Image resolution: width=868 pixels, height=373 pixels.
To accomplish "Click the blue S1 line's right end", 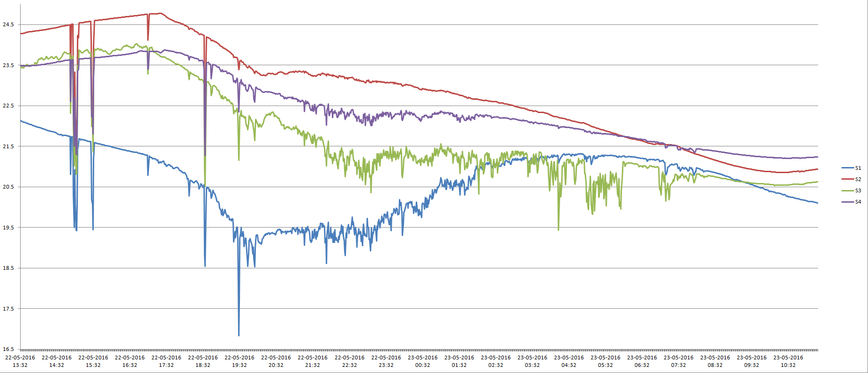I will (817, 203).
